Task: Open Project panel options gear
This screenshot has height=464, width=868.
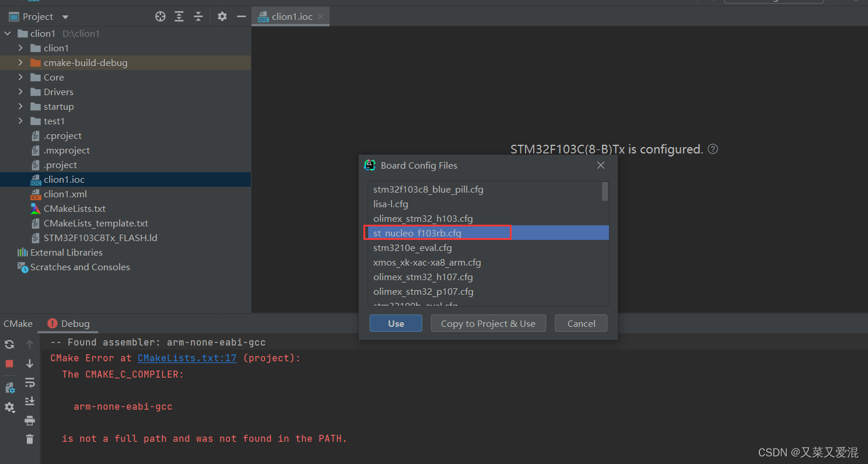Action: click(x=222, y=16)
